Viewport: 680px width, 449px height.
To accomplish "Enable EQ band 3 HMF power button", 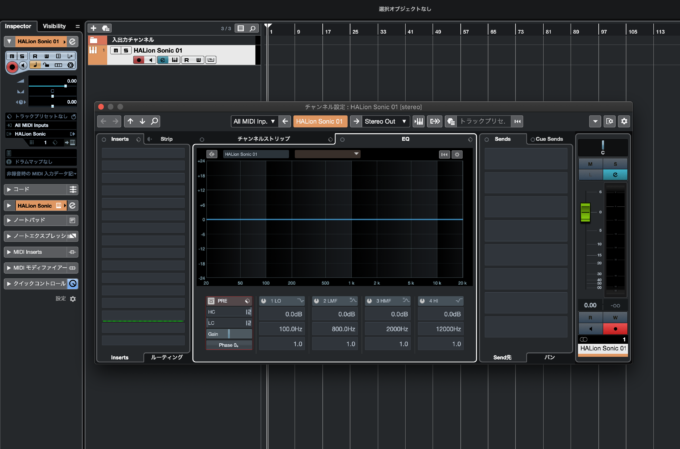I will click(x=369, y=301).
